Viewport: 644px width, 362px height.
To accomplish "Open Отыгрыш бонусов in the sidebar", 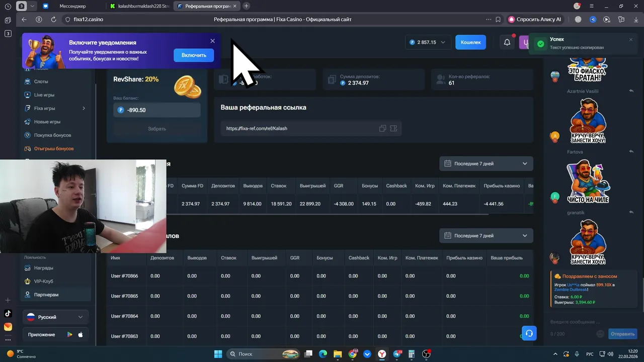I will (x=53, y=149).
